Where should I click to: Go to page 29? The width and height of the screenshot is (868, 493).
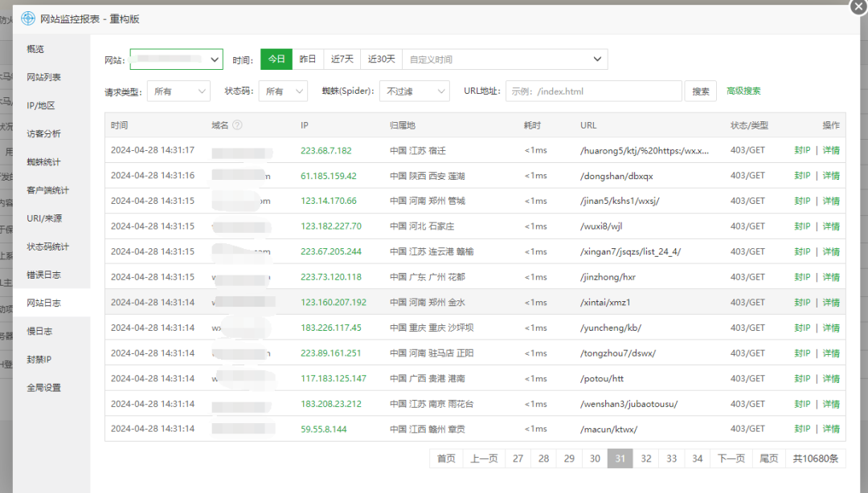pos(569,458)
